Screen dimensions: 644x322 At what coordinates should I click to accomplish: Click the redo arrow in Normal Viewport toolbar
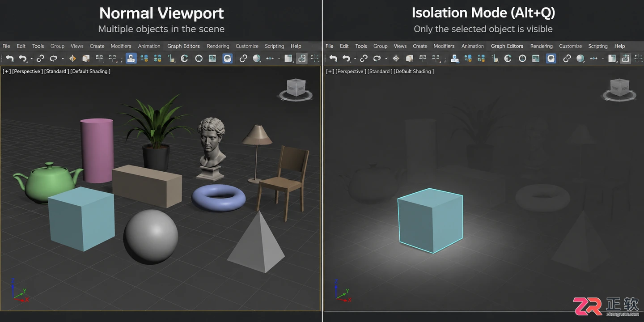(53, 58)
